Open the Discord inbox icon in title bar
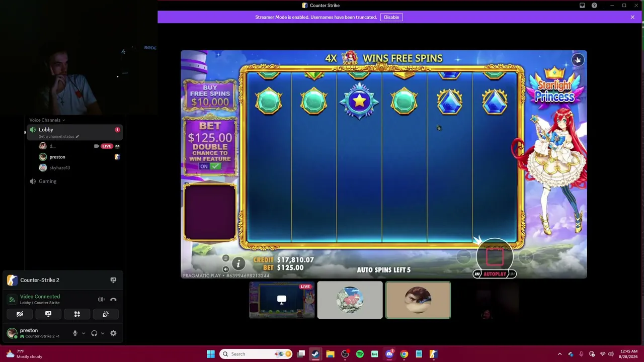 (582, 6)
